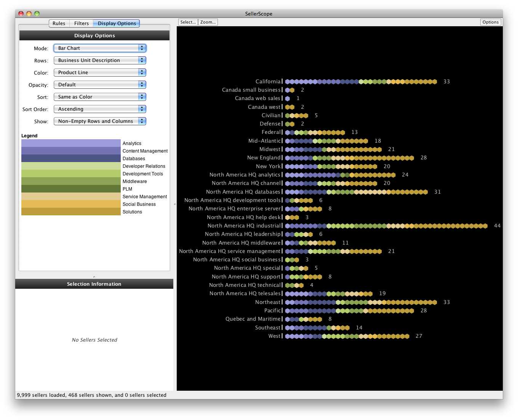Image resolution: width=518 pixels, height=420 pixels.
Task: Click the count 44 beside North America HQ industrial
Action: coord(497,226)
